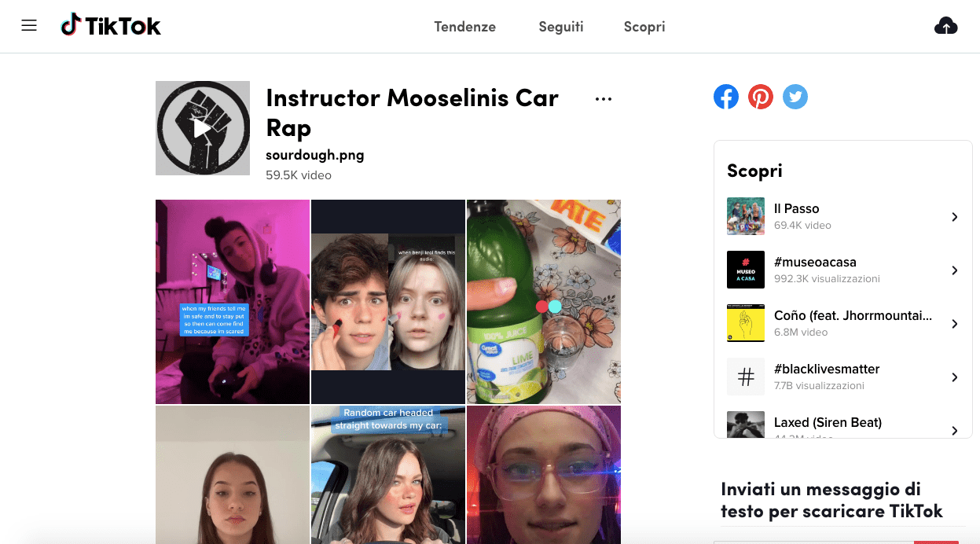
Task: Switch to the Seguiti tab
Action: (x=561, y=27)
